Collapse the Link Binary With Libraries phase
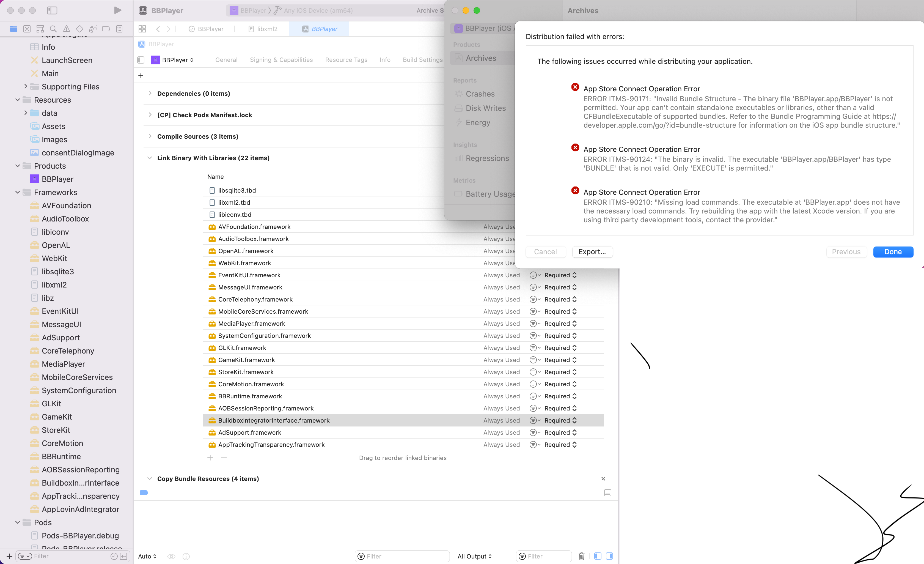The image size is (924, 564). (x=150, y=158)
